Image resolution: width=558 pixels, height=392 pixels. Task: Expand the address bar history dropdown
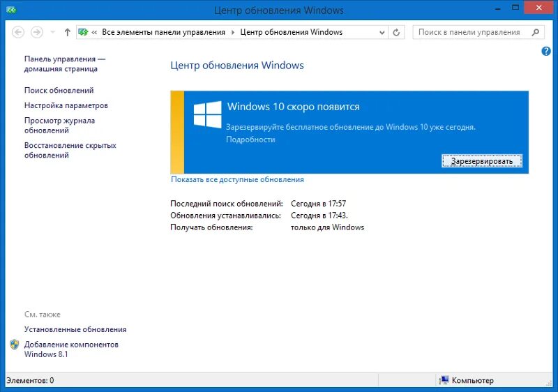click(382, 32)
